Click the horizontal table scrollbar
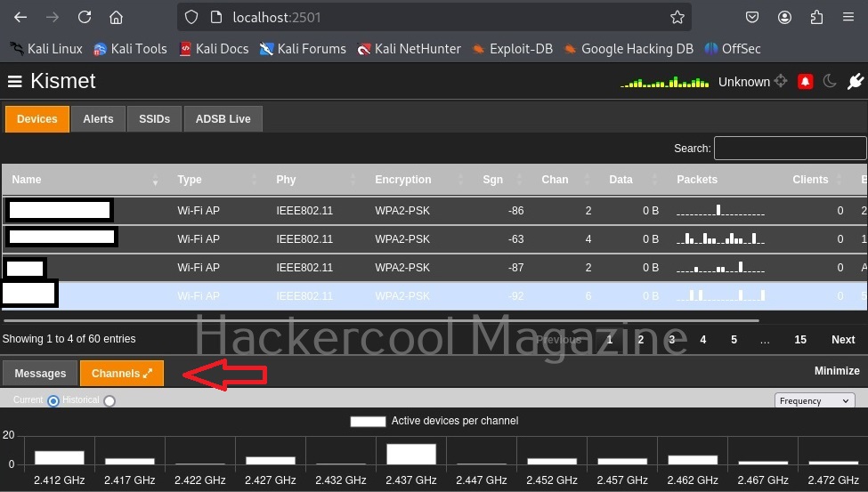This screenshot has height=492, width=868. pyautogui.click(x=381, y=320)
